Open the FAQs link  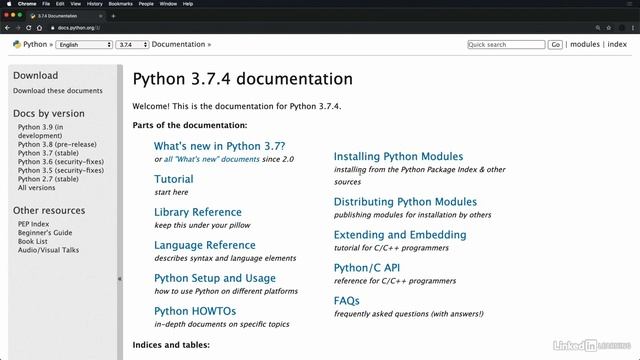[x=347, y=301]
